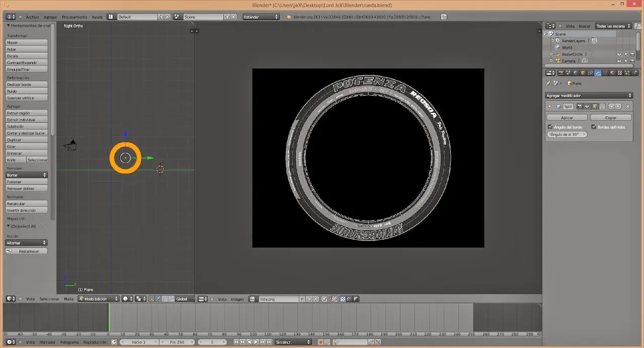Jump to first frame in timeline
644x348 pixels.
tap(236, 342)
